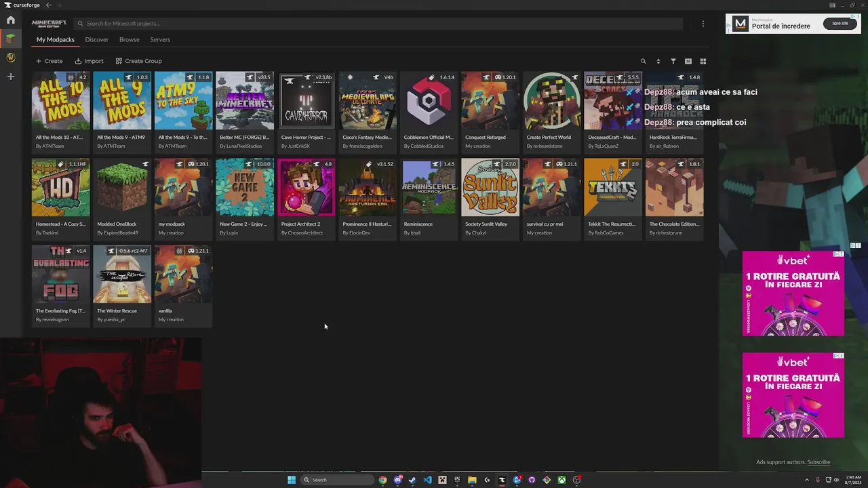Viewport: 868px width, 488px height.
Task: Open GitHub Desktop from taskbar
Action: point(532,480)
